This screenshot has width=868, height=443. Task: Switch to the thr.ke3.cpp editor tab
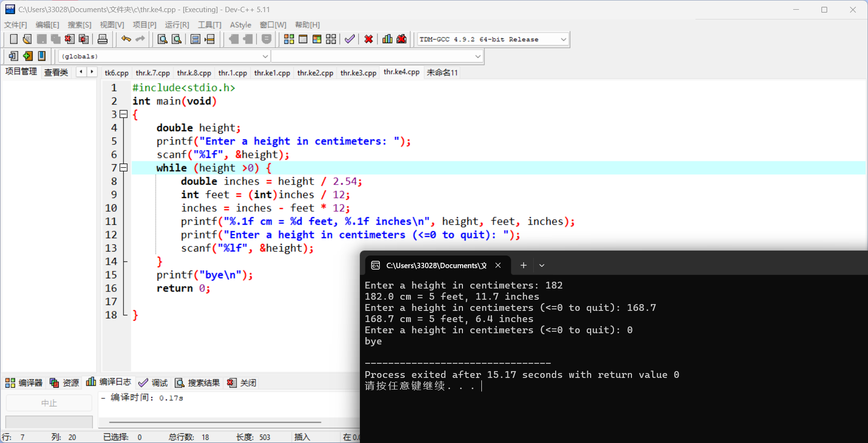(x=358, y=73)
